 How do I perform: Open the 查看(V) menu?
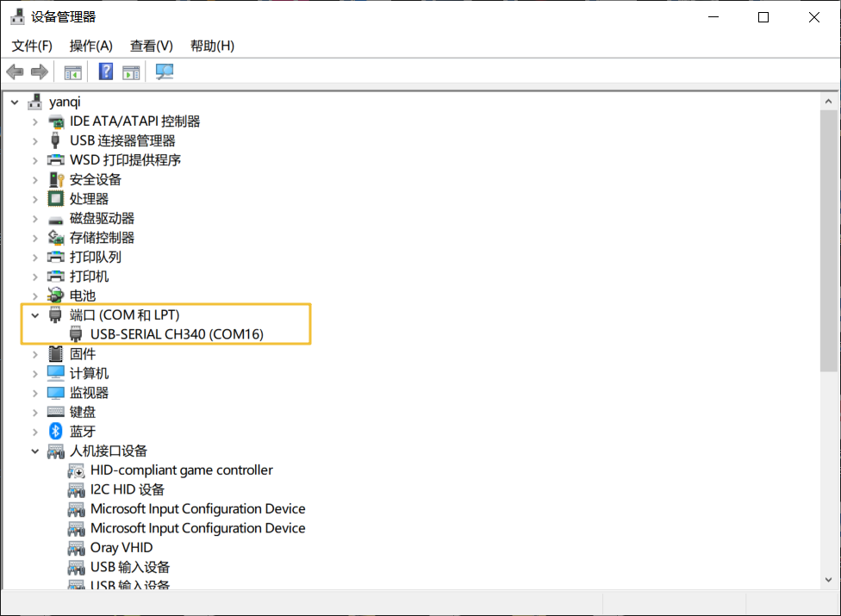pyautogui.click(x=151, y=46)
